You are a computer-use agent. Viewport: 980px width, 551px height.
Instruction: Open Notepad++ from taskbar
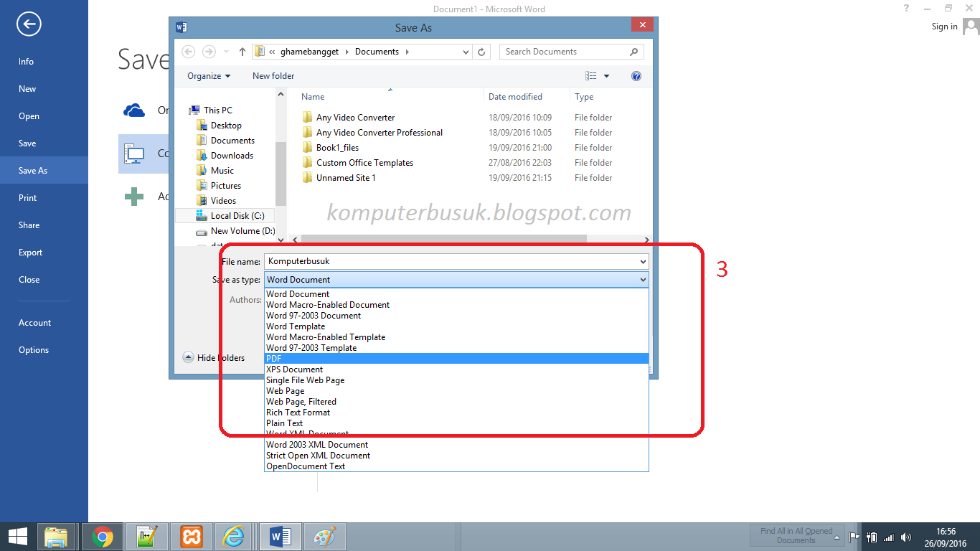(146, 537)
